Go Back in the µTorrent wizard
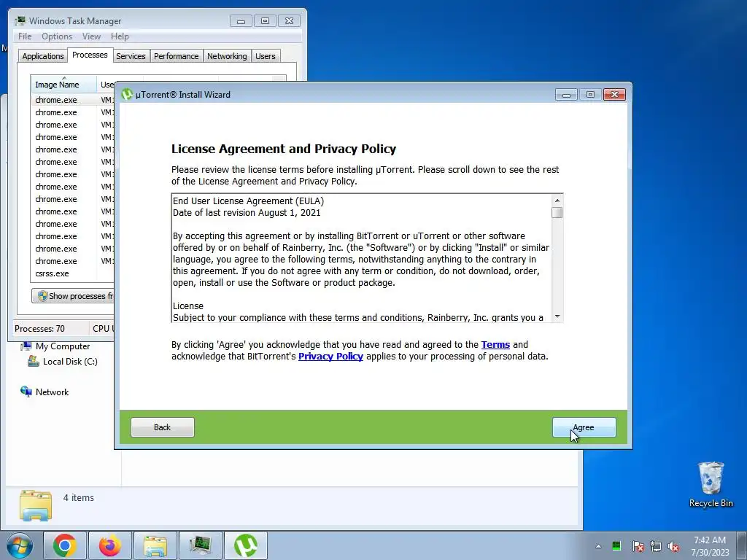The image size is (747, 560). tap(163, 427)
